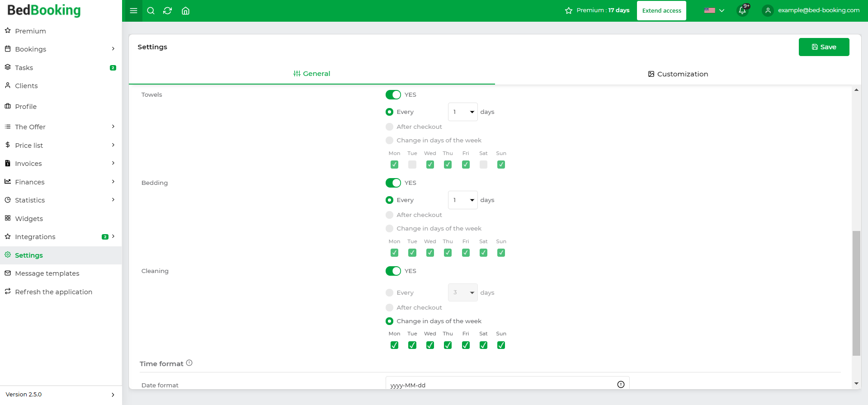Click the vertical scrollbar thumb
The image size is (868, 405).
point(856,293)
